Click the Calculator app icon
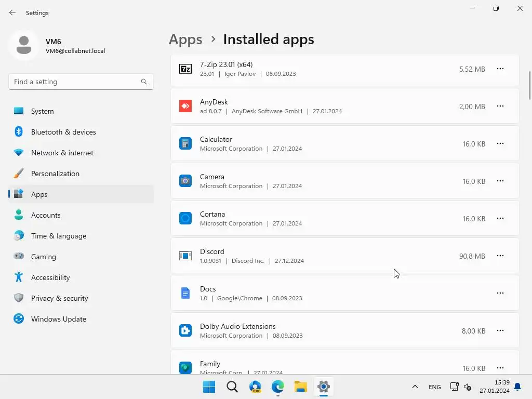The image size is (532, 399). point(185,143)
